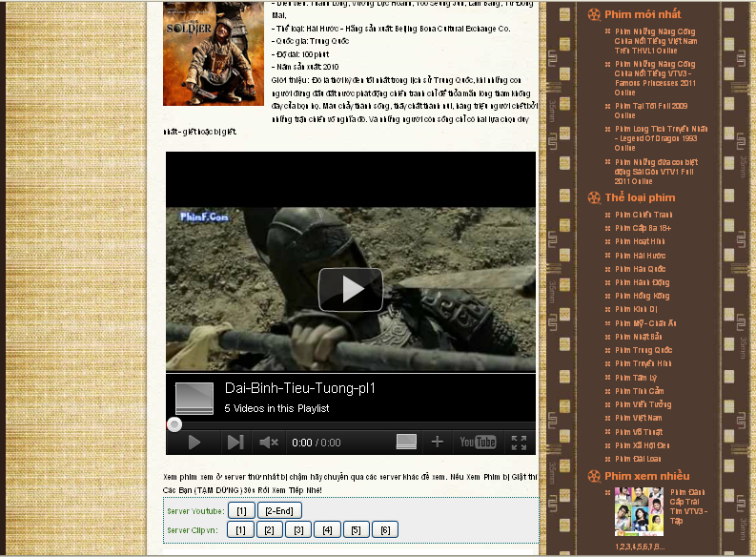The width and height of the screenshot is (756, 557).
Task: Click the thumbnail under Phim xem nhiều
Action: 639,511
